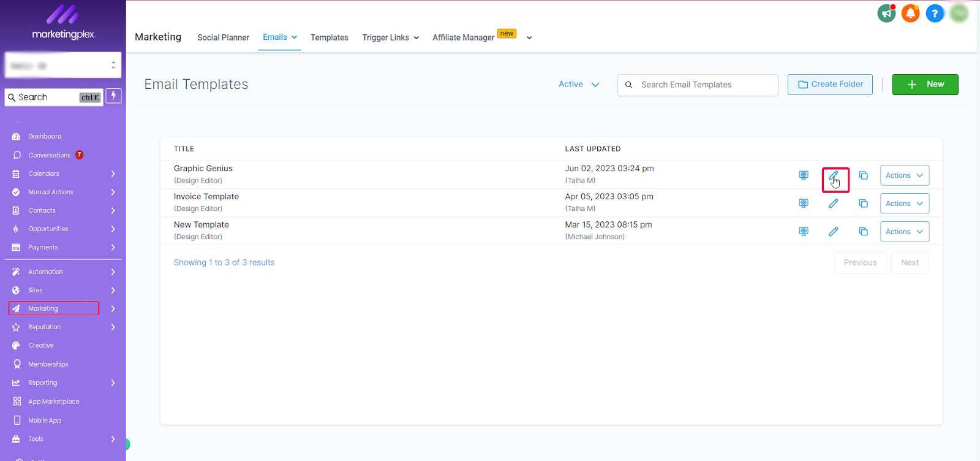Open the user profile avatar

(x=959, y=13)
